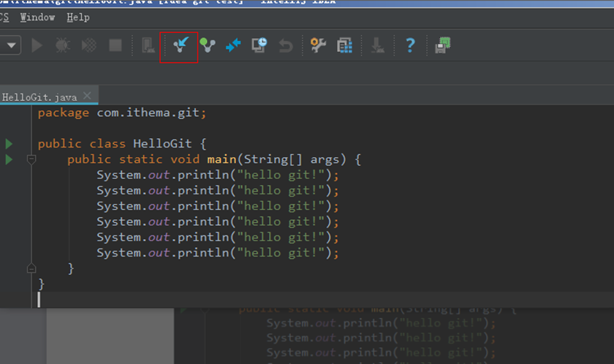614x364 pixels.
Task: Show history using the clock icon
Action: click(259, 45)
